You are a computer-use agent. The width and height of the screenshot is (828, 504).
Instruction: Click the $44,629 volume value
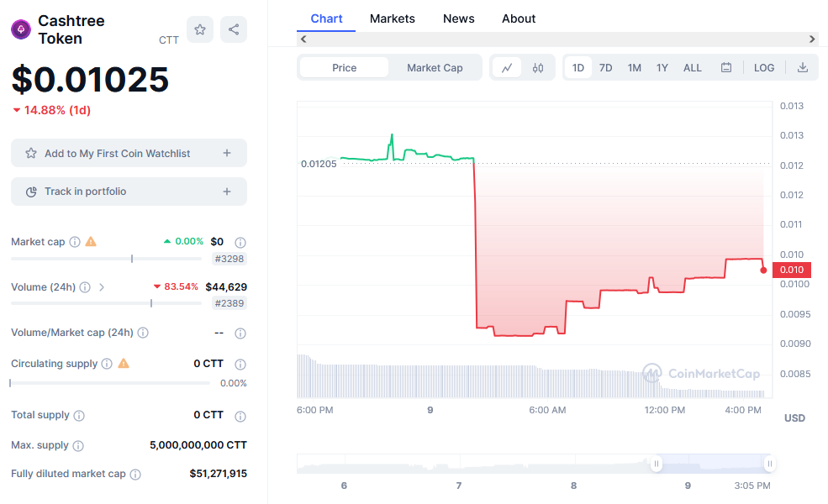(226, 287)
